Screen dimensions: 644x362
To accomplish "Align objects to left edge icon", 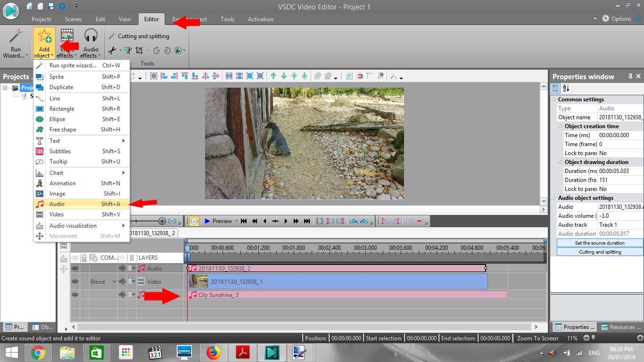I will click(164, 76).
